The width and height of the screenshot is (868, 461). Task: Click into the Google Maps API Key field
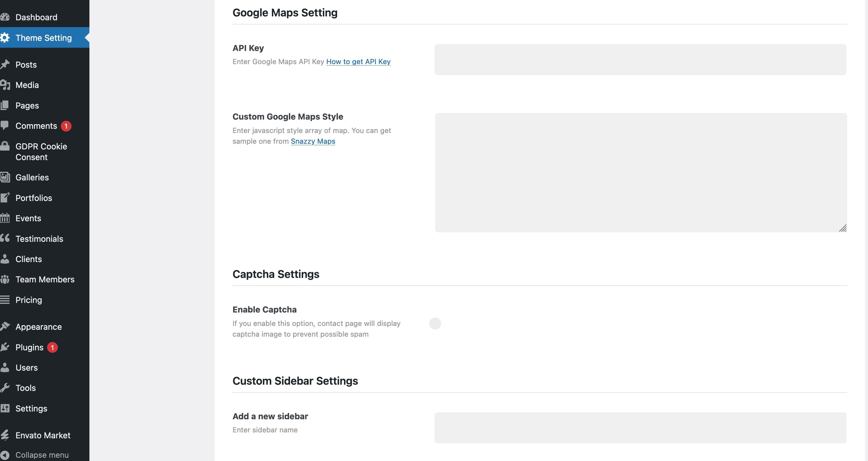click(640, 60)
